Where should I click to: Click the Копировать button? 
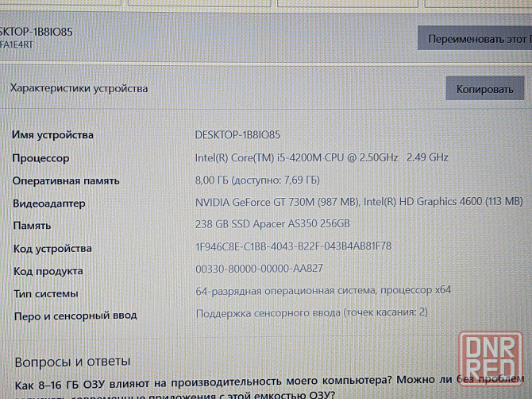click(485, 89)
